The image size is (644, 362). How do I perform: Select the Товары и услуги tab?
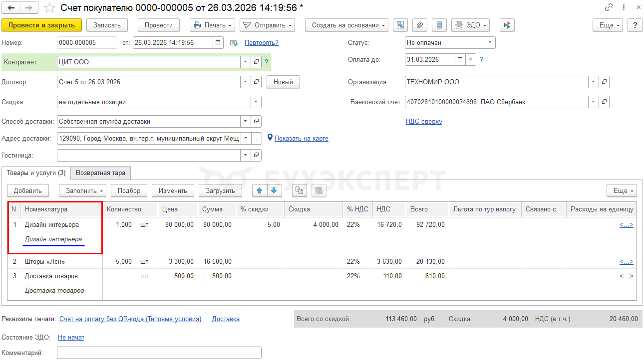click(36, 173)
